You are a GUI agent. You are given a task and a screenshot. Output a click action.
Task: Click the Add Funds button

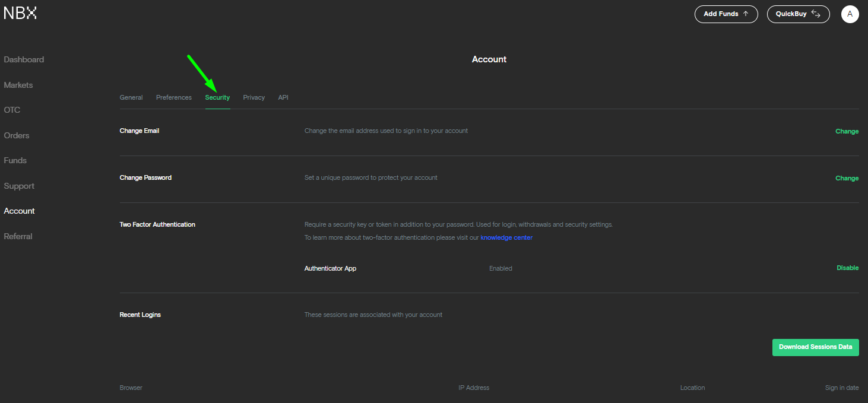coord(726,14)
